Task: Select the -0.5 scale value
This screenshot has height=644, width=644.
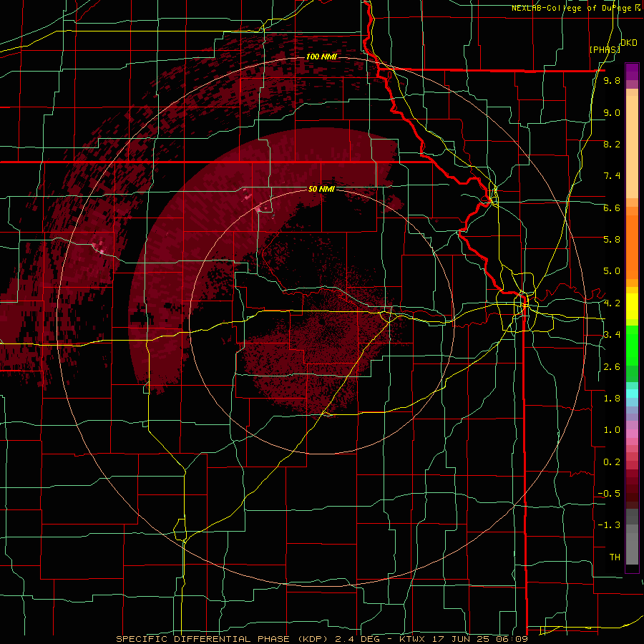Action: click(609, 494)
